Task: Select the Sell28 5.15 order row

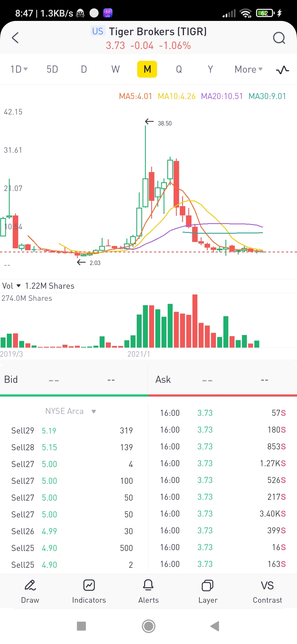Action: 72,447
